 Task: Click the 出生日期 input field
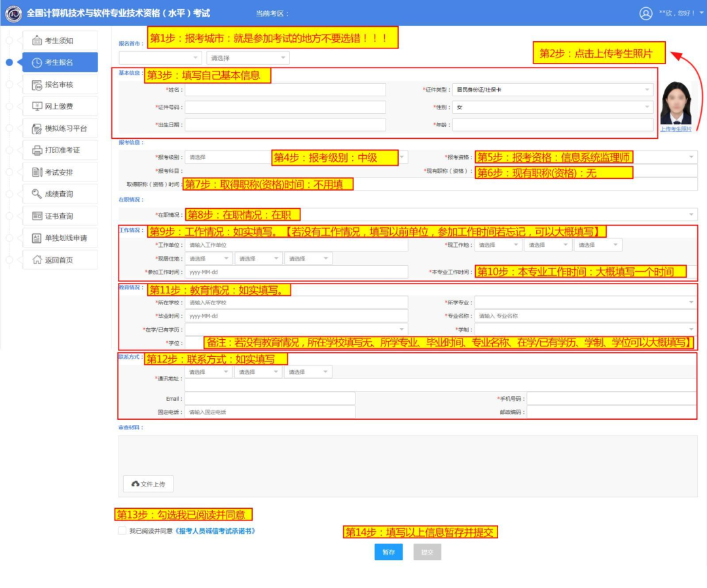(285, 125)
